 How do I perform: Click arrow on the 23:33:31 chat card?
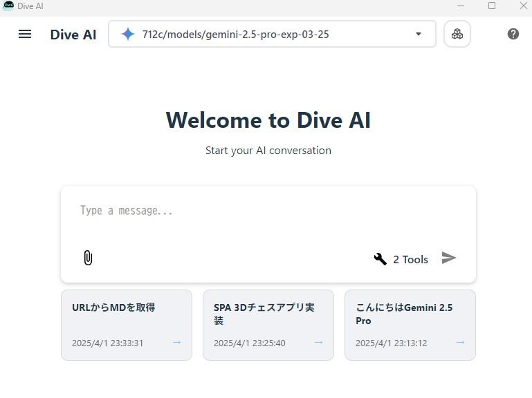[177, 343]
